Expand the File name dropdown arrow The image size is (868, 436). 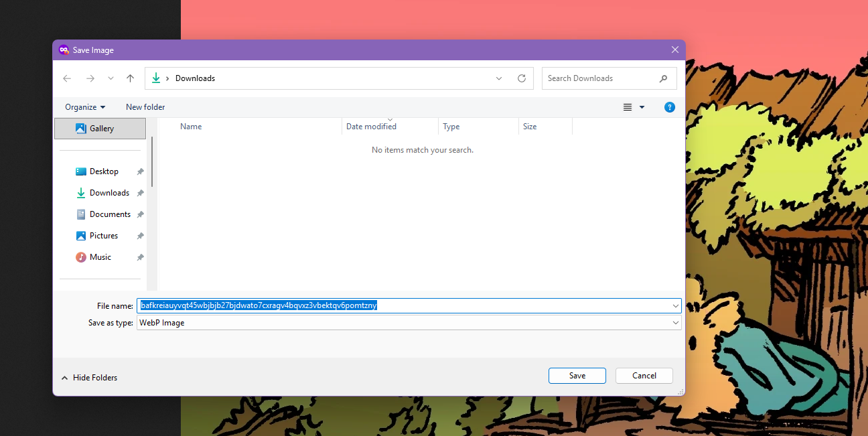[x=675, y=306]
